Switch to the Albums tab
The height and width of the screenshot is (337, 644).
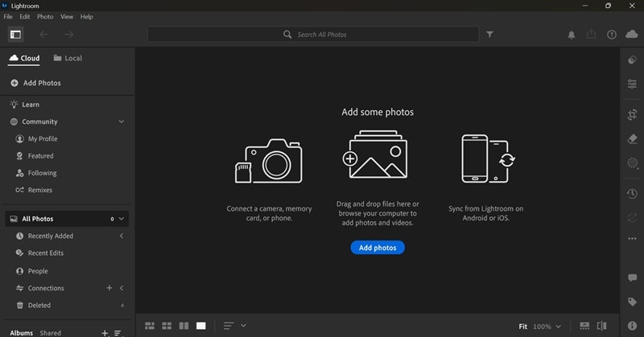(22, 333)
